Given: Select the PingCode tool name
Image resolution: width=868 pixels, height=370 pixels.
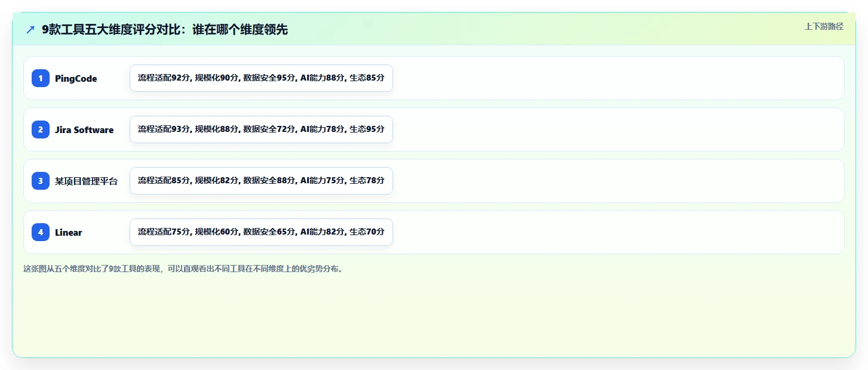Looking at the screenshot, I should [76, 79].
